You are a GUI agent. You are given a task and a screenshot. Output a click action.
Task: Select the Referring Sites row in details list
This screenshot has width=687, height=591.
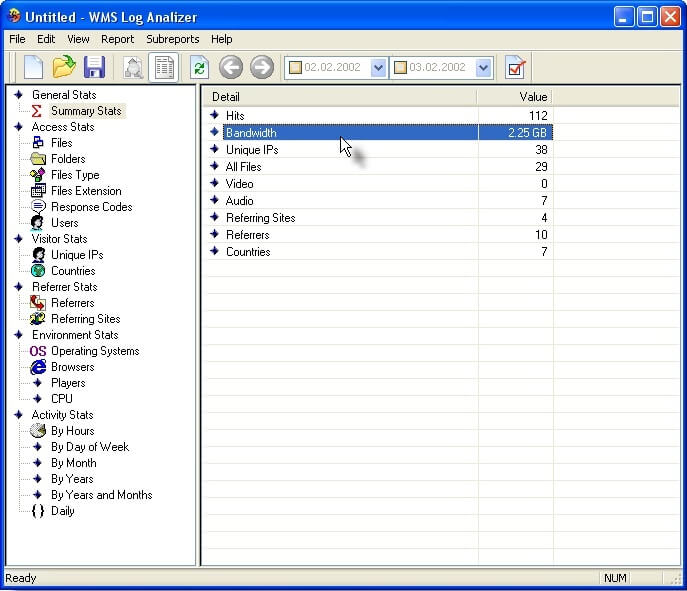[380, 218]
